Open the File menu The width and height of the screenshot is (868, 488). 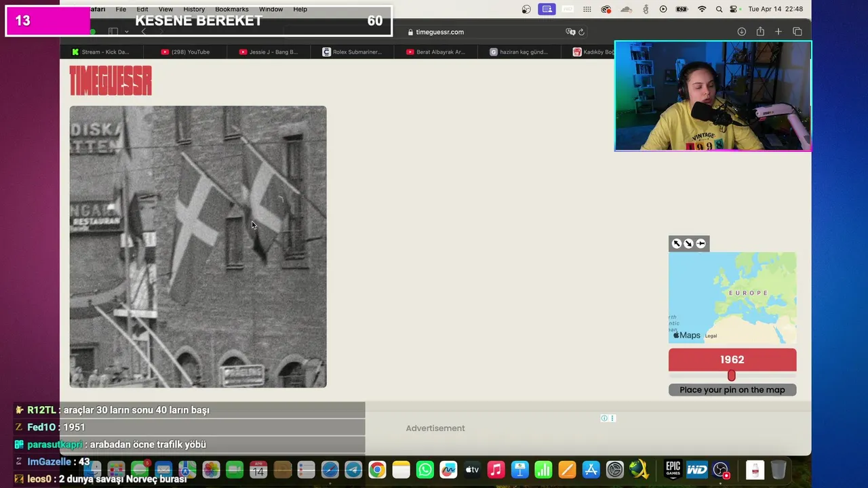tap(121, 9)
